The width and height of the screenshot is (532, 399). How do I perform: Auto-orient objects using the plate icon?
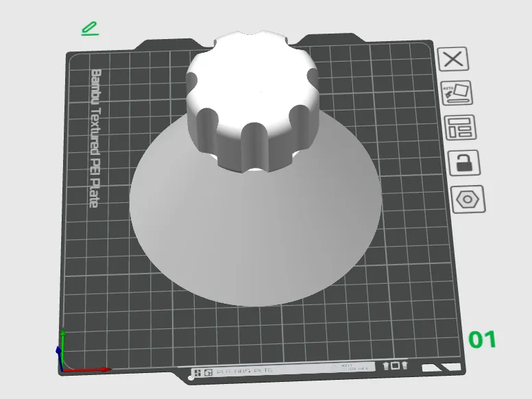[457, 93]
